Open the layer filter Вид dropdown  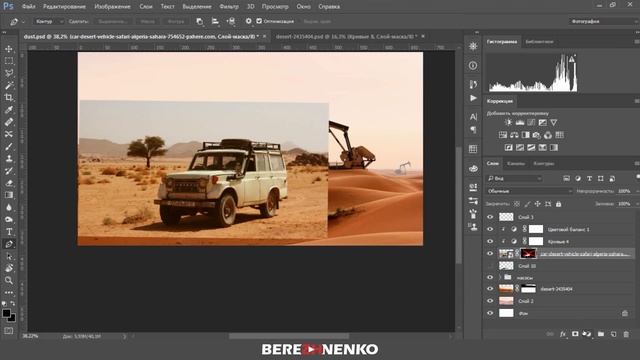514,179
